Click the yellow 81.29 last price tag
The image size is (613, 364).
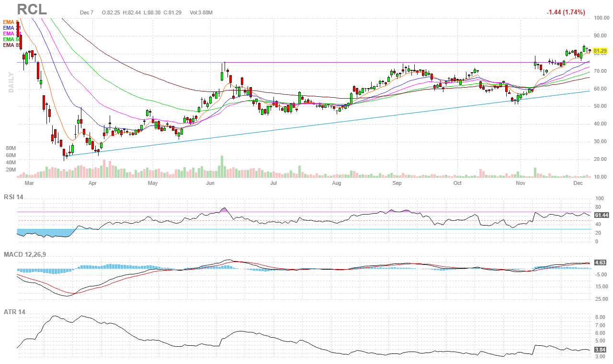(601, 51)
